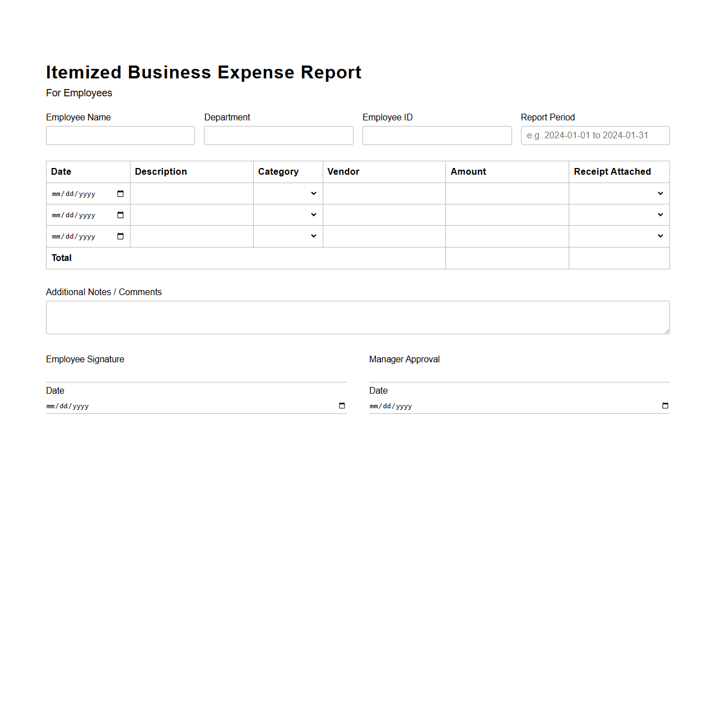
Task: Click the Description cell in the first row
Action: (192, 193)
